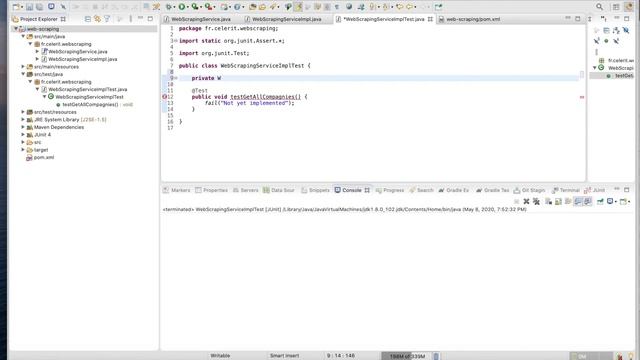Click the Save All icon

tap(40, 7)
